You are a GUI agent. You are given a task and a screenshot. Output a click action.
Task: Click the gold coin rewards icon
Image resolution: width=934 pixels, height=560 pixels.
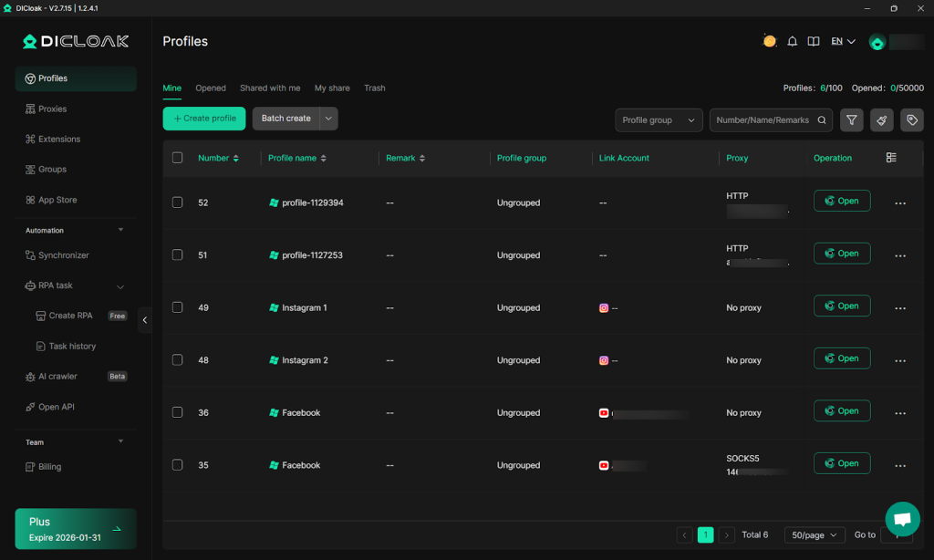coord(770,41)
